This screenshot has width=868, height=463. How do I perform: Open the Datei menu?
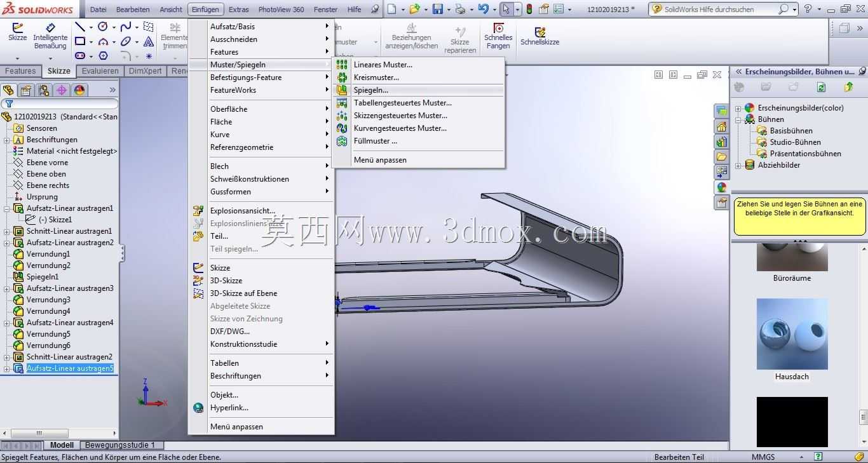[98, 10]
